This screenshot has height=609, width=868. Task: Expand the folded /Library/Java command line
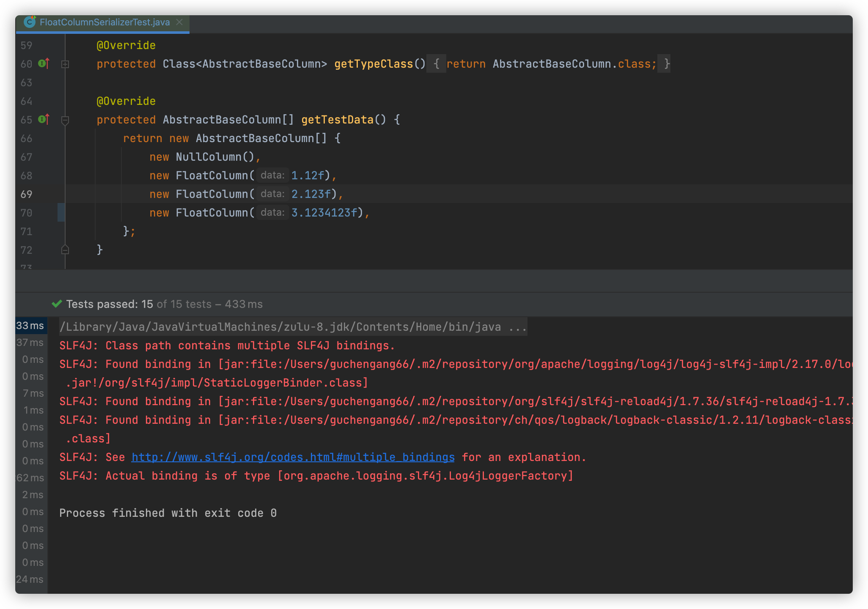click(518, 327)
